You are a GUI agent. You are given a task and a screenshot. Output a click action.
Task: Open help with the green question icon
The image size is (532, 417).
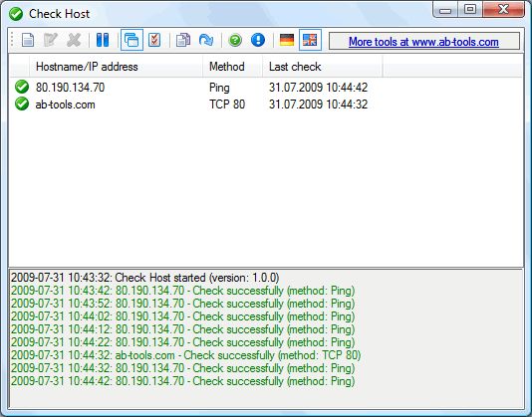click(235, 40)
